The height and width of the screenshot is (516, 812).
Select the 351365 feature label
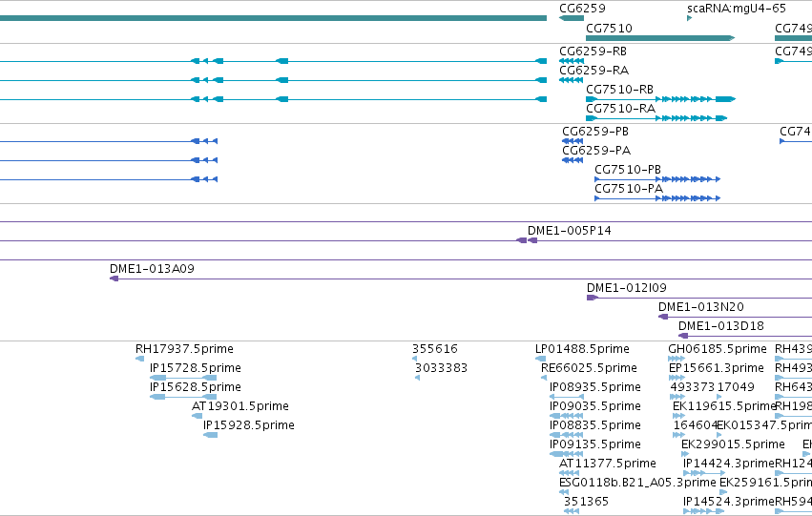586,502
